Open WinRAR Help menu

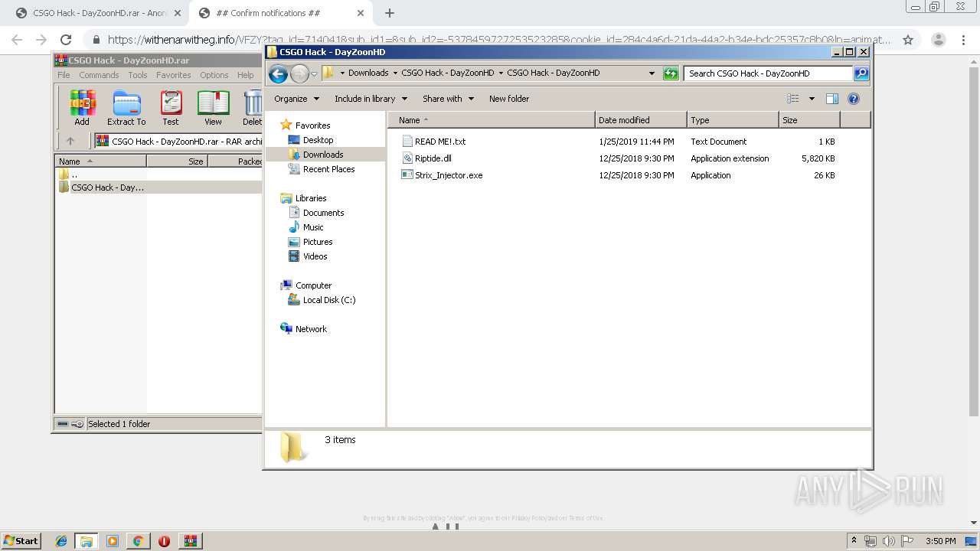[x=245, y=75]
